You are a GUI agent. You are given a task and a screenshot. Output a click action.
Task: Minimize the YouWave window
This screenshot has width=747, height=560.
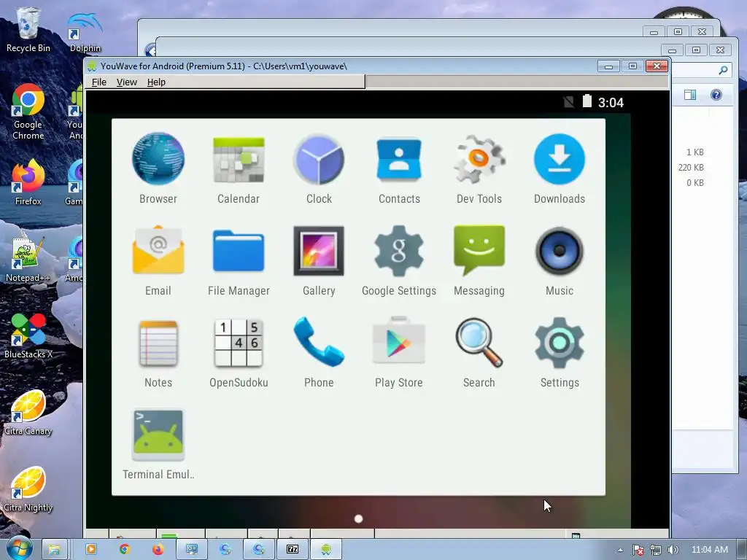click(608, 66)
